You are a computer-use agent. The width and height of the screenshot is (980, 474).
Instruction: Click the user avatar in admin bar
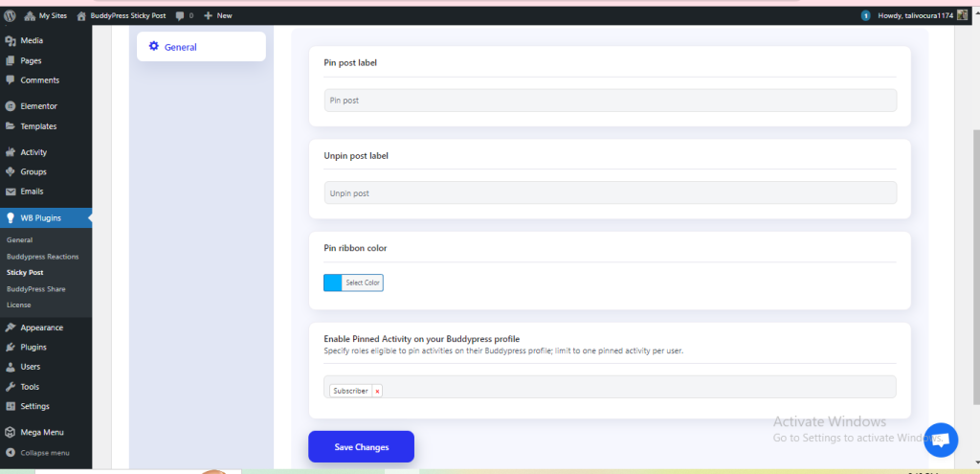[x=963, y=15]
